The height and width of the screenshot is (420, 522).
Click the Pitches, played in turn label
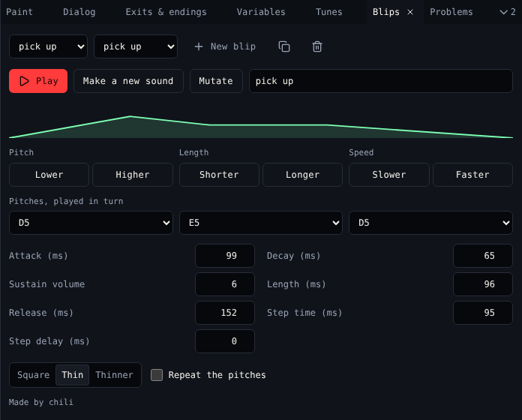[66, 201]
